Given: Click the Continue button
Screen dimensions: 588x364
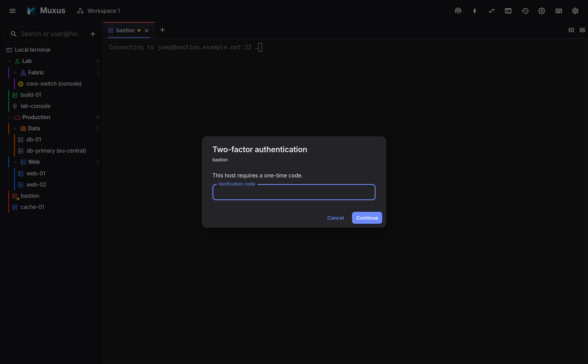Looking at the screenshot, I should tap(367, 218).
